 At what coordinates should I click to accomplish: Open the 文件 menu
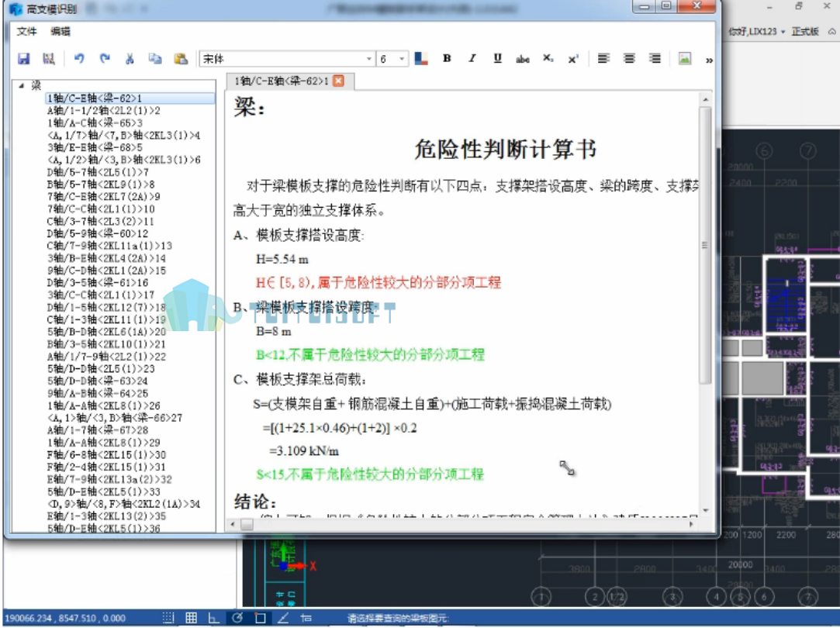tap(26, 31)
